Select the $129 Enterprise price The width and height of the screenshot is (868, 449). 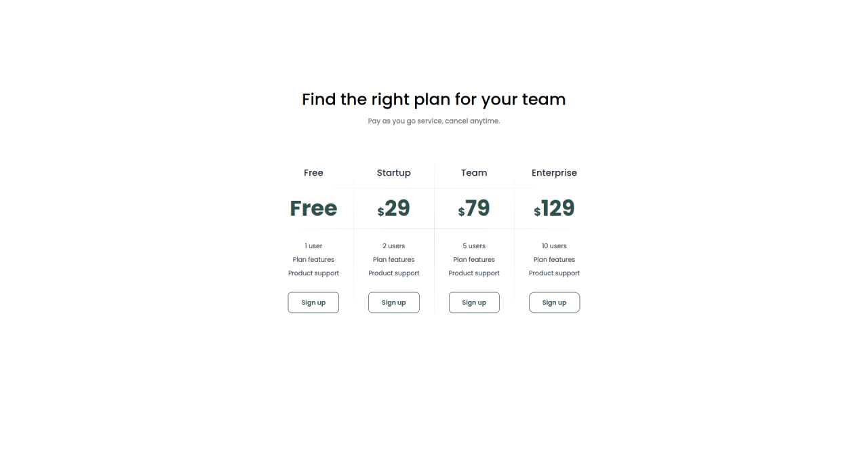(x=554, y=208)
